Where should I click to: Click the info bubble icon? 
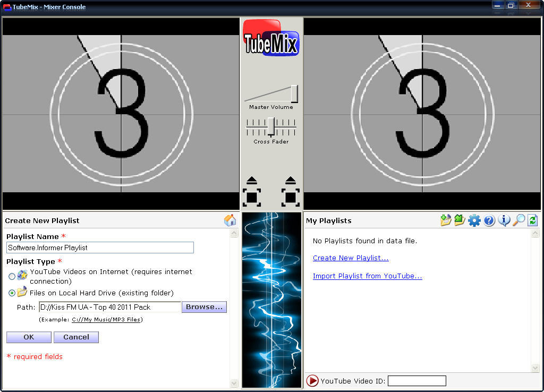[504, 220]
